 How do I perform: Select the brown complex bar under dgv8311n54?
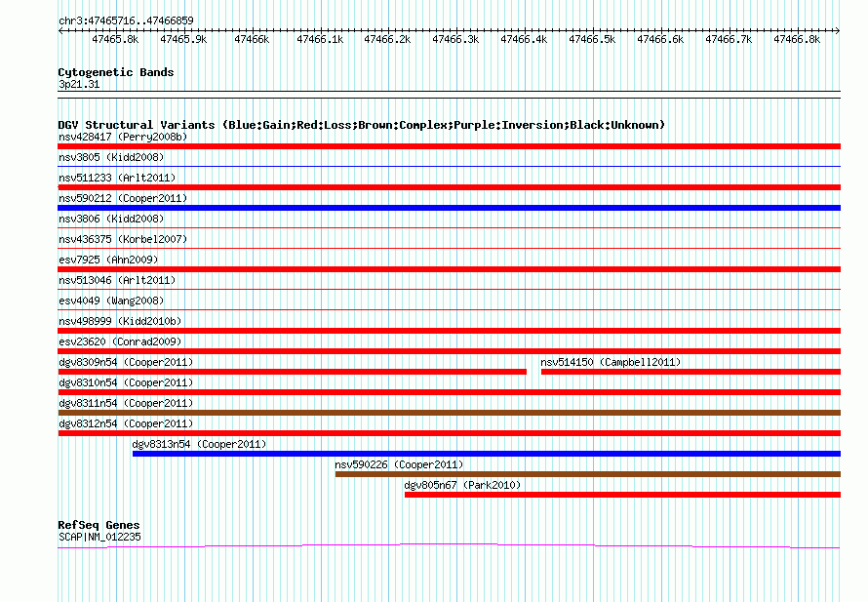[449, 413]
